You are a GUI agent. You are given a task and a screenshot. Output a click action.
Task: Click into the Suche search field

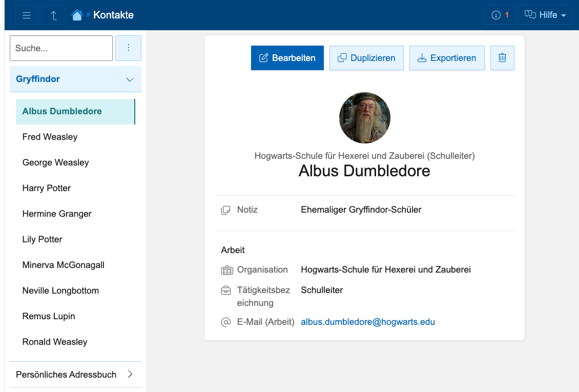pyautogui.click(x=61, y=48)
